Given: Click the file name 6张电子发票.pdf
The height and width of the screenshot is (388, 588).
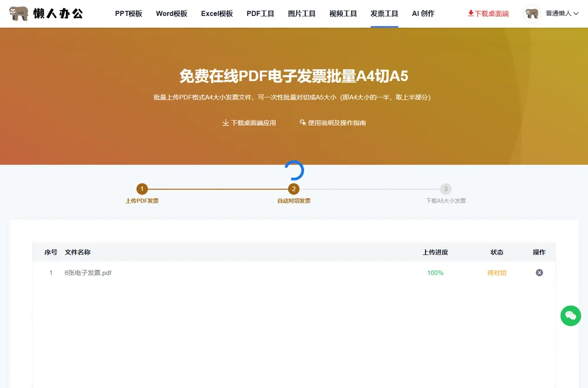Looking at the screenshot, I should (x=88, y=273).
